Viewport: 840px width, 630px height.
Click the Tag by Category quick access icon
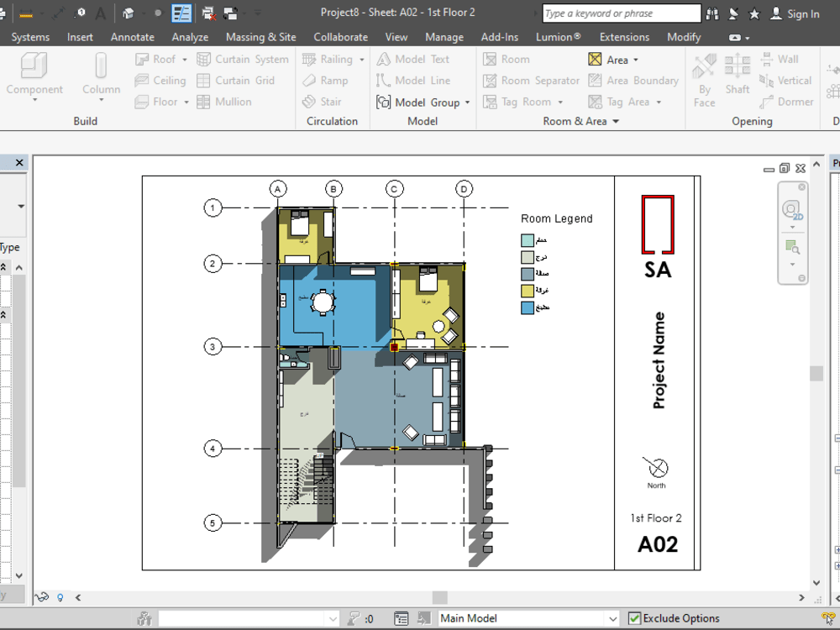[x=79, y=13]
